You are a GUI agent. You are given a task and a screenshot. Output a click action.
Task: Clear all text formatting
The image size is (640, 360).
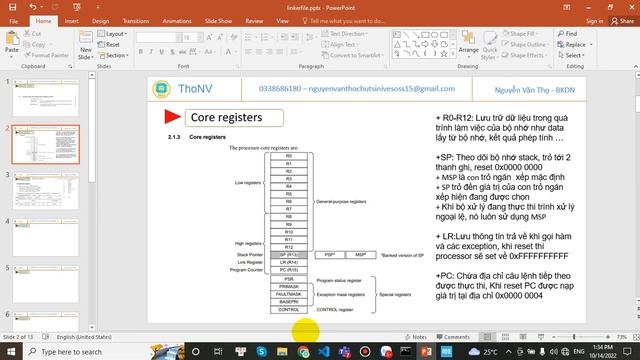click(x=234, y=38)
